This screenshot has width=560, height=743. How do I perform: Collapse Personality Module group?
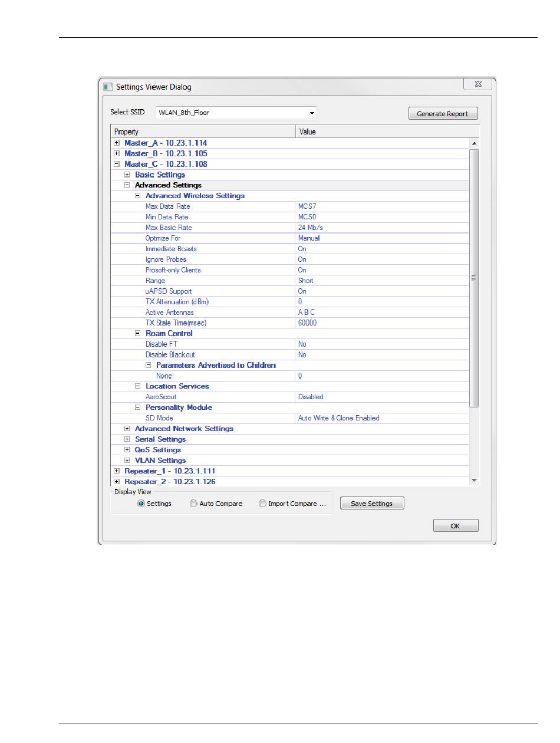[x=138, y=407]
